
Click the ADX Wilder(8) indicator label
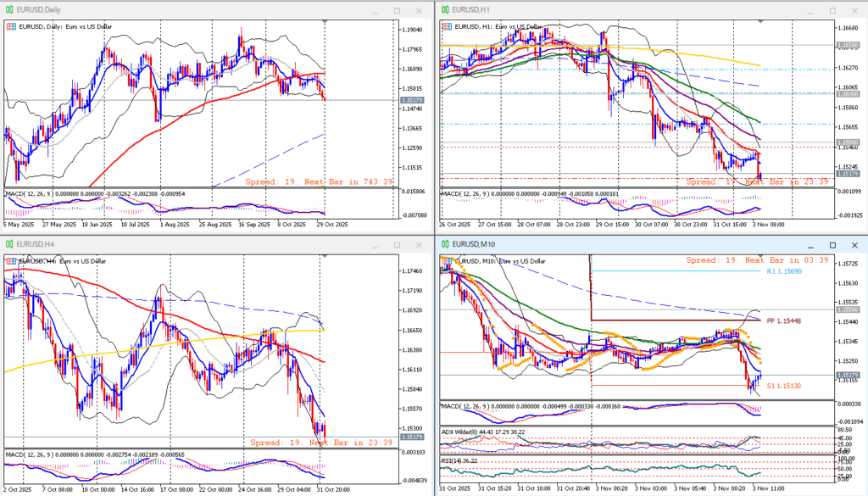point(465,432)
